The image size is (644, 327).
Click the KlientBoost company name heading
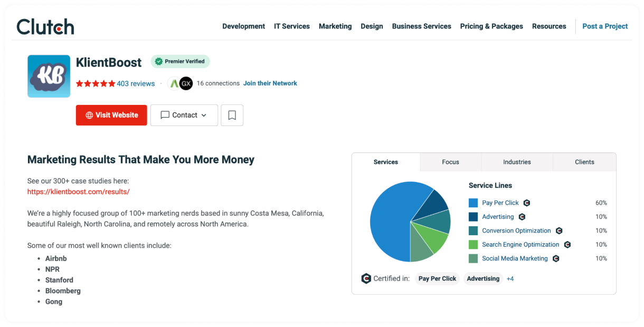(109, 62)
